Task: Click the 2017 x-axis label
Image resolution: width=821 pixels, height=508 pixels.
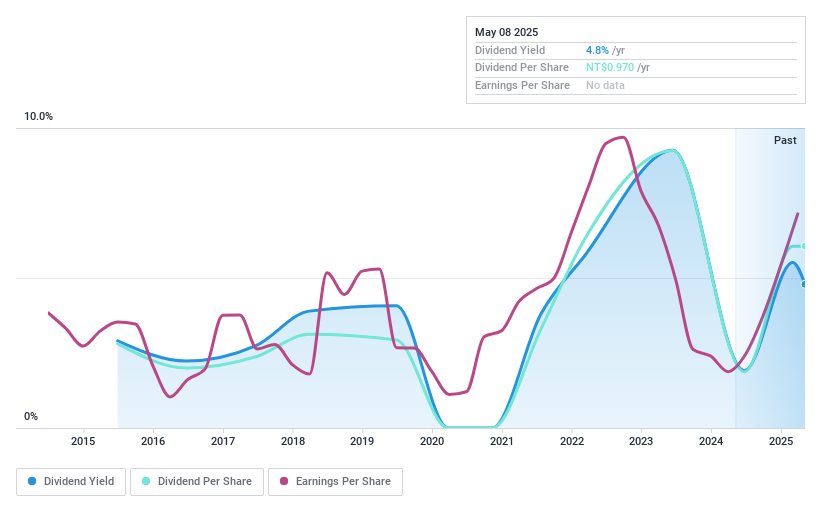Action: (x=223, y=441)
